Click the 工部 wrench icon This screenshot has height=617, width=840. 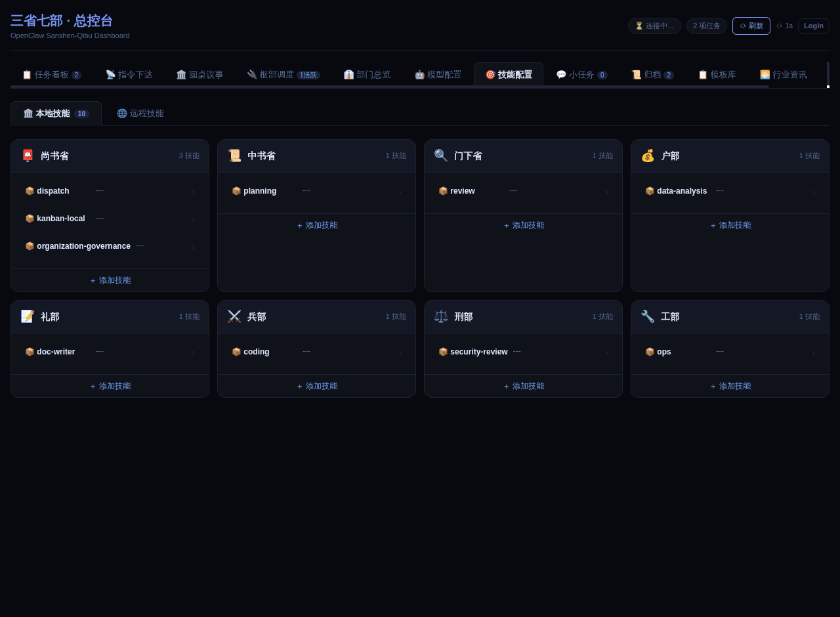tap(648, 316)
